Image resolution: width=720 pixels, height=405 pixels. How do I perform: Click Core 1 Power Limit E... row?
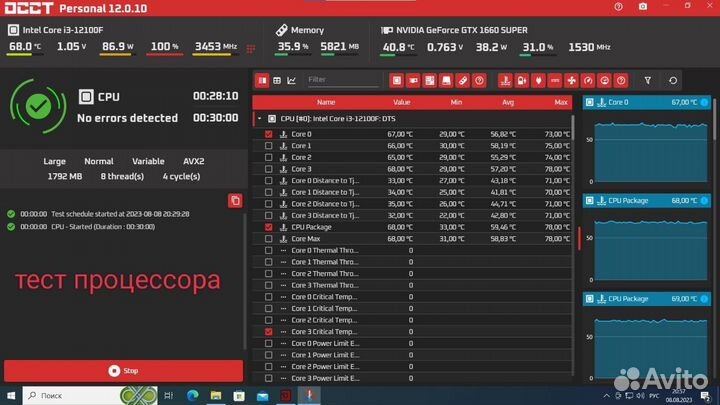pos(412,355)
